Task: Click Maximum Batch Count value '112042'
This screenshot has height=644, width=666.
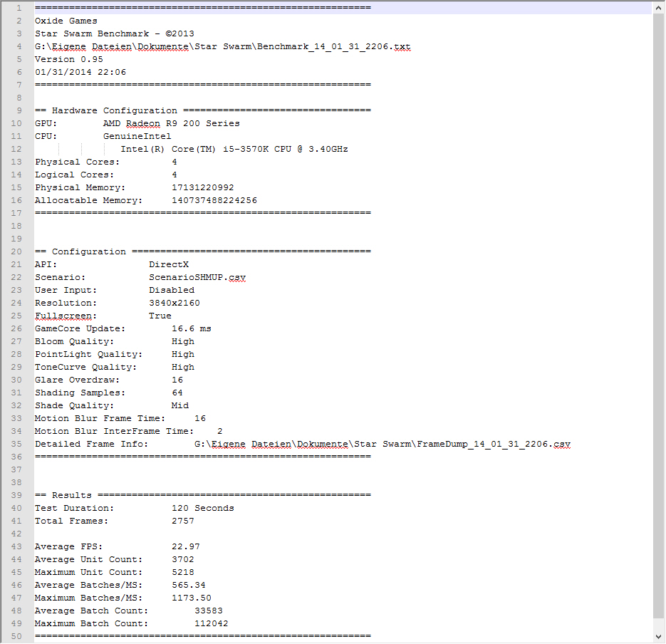Action: click(211, 623)
